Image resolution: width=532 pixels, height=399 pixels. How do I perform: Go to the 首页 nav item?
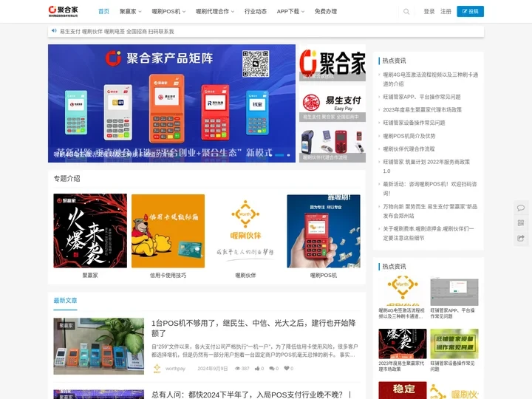point(104,12)
